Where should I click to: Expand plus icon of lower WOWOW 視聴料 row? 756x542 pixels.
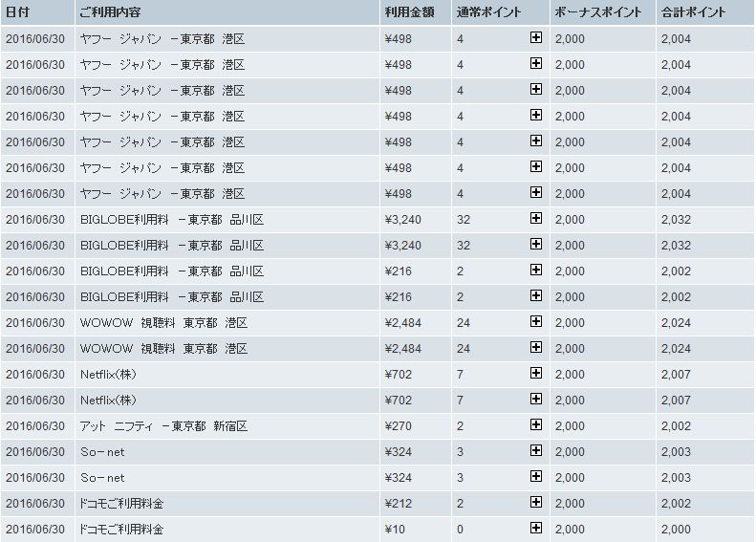point(535,347)
